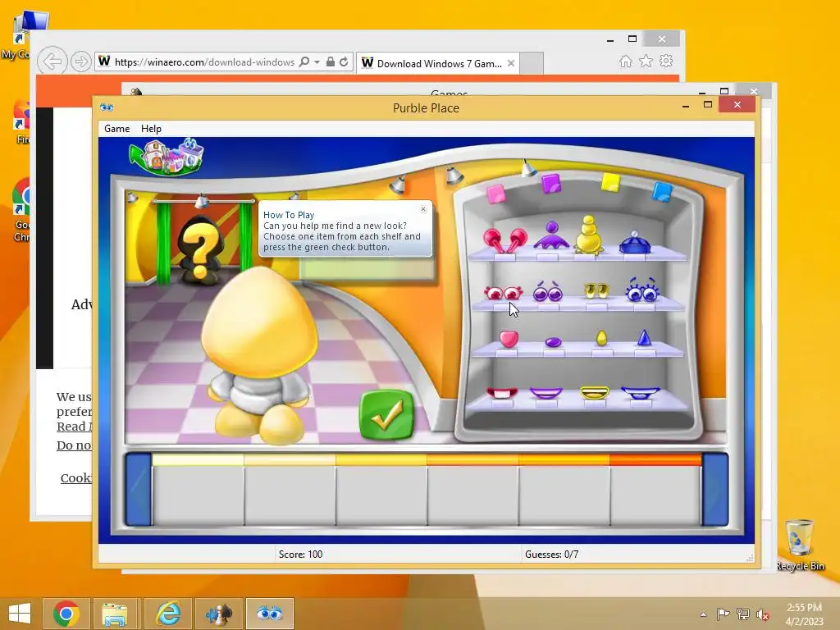Open File Explorer from the taskbar
Viewport: 840px width, 630px height.
[x=115, y=614]
